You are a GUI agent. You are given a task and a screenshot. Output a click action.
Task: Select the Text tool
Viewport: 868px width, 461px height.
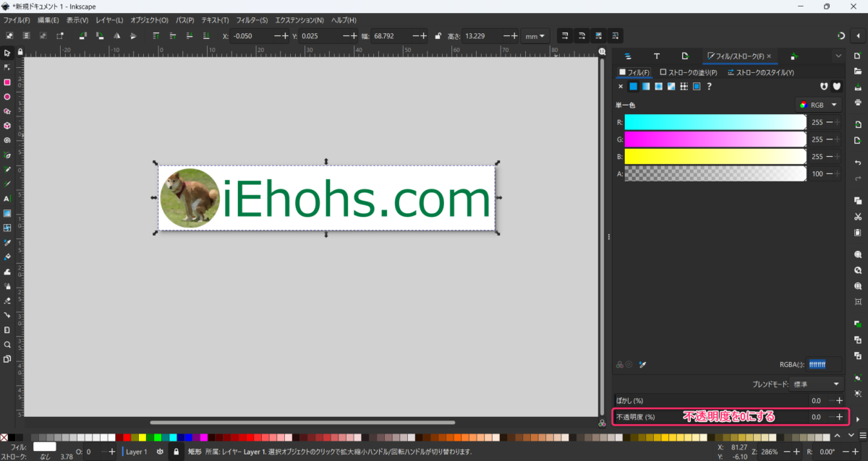pos(7,199)
